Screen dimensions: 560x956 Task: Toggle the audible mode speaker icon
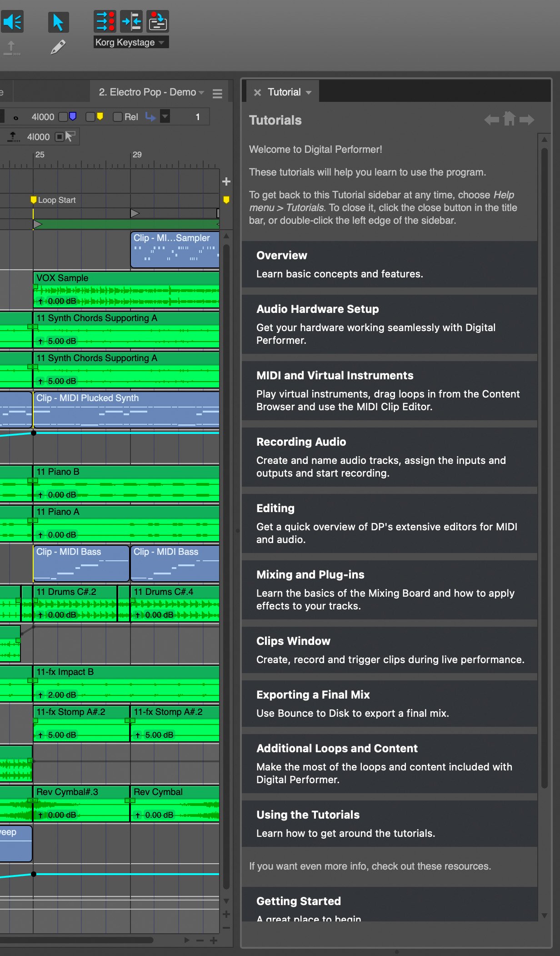point(12,22)
